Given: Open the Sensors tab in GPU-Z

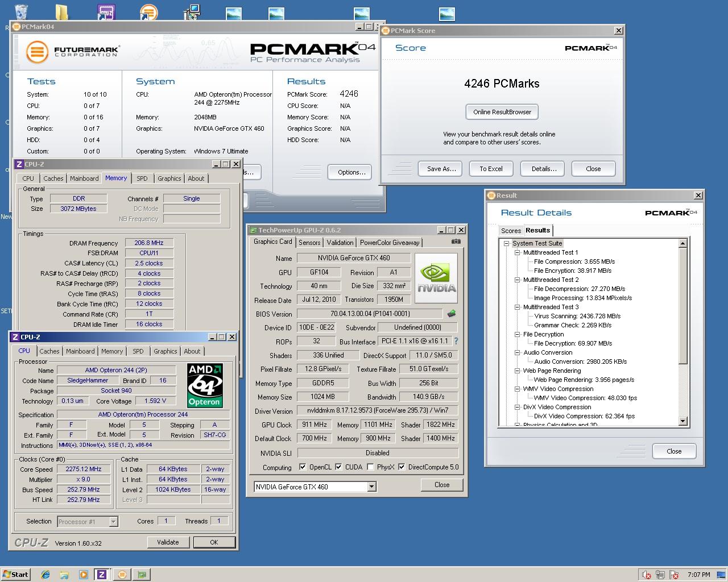Looking at the screenshot, I should [309, 243].
